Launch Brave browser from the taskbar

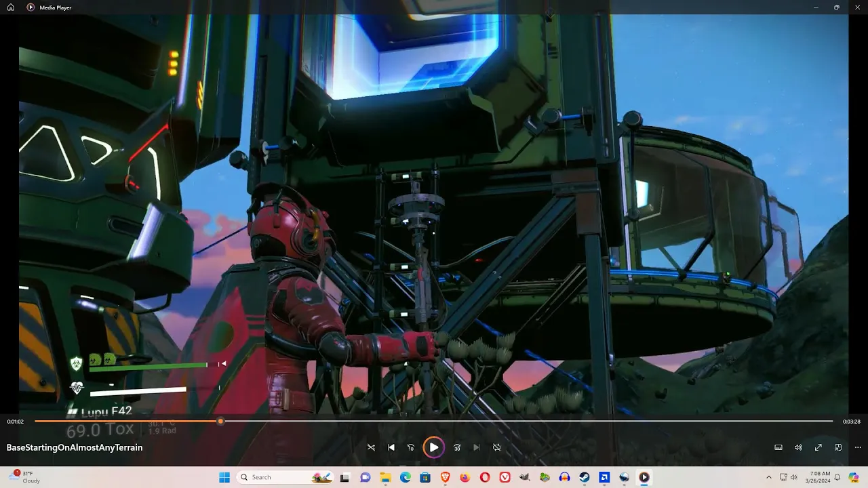pyautogui.click(x=445, y=477)
